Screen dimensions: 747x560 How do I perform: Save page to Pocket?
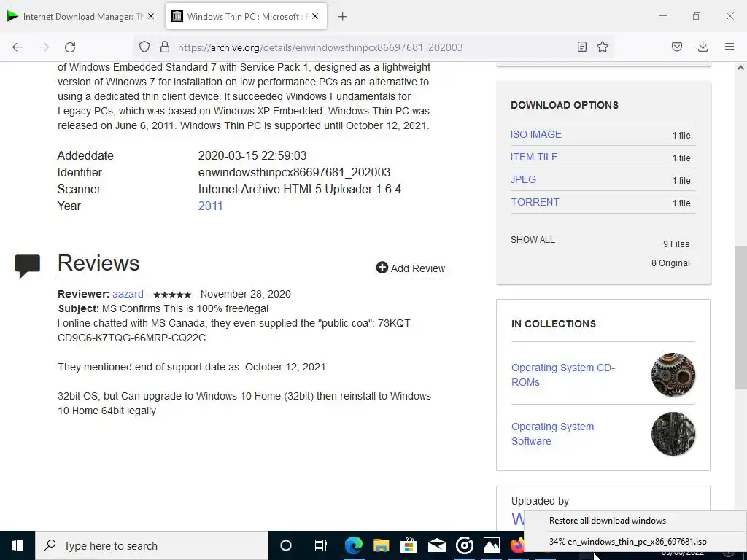(x=677, y=47)
